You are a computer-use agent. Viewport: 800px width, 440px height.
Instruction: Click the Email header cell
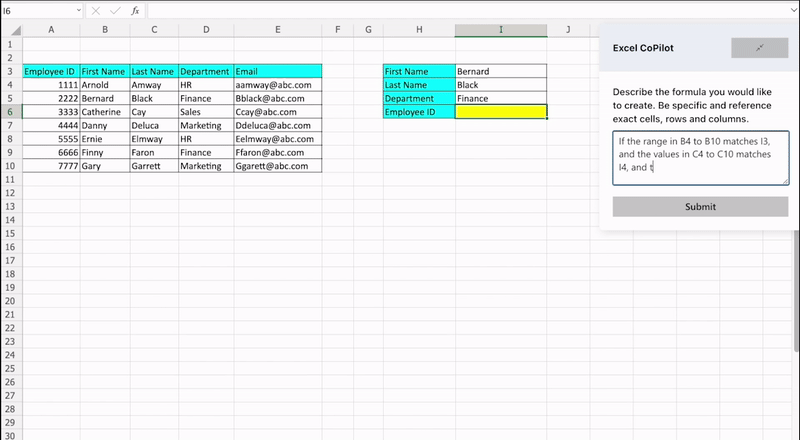[x=277, y=71]
